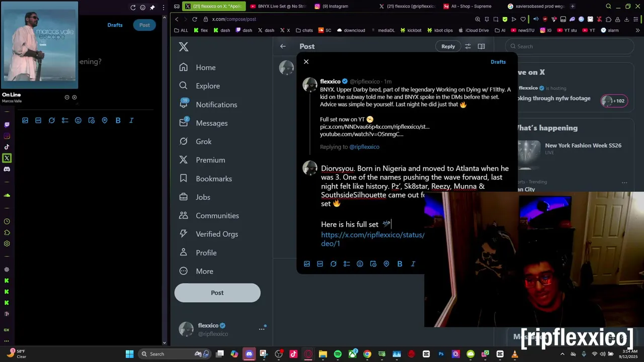The width and height of the screenshot is (644, 362).
Task: Open Verified Orgs in X sidebar
Action: click(x=209, y=234)
